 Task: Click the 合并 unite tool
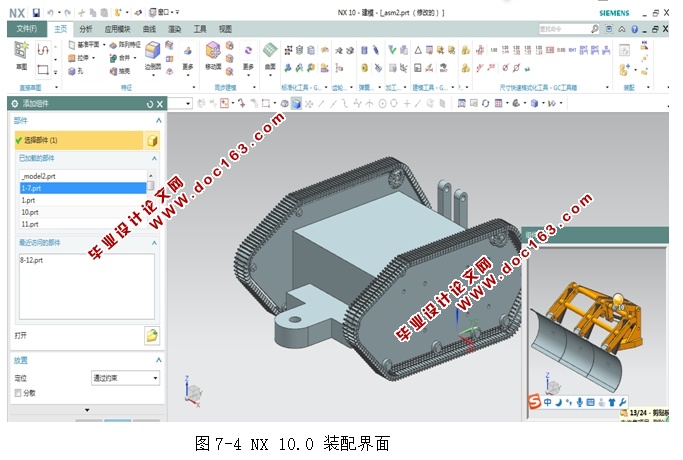(x=120, y=58)
